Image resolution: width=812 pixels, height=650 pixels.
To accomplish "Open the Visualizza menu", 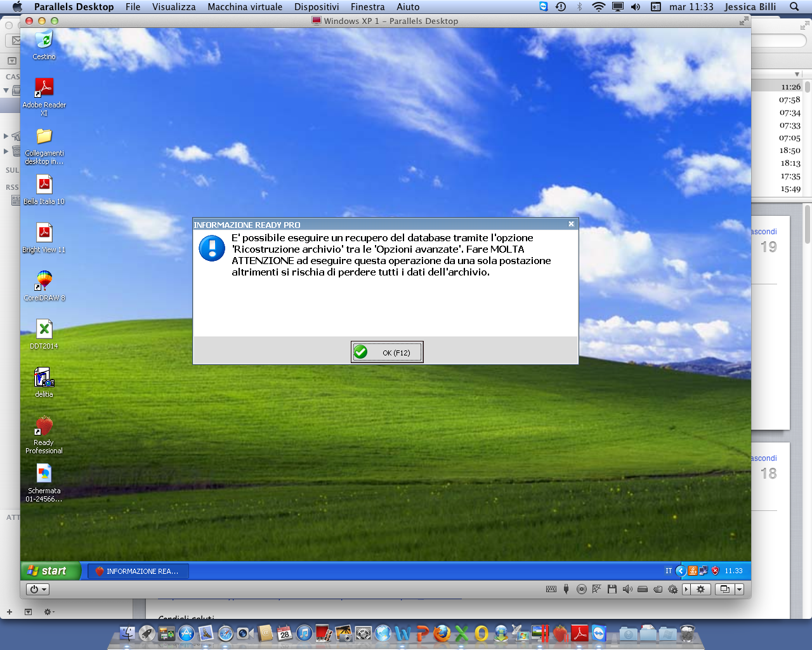I will click(x=174, y=7).
